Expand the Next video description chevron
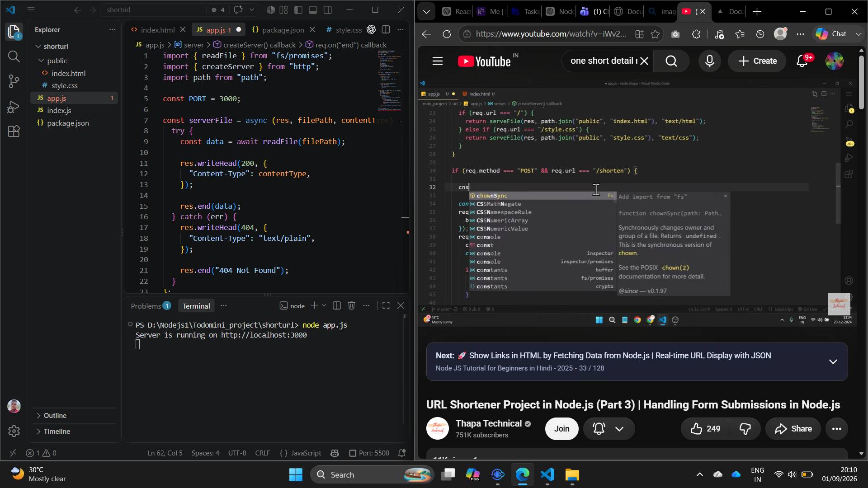 click(833, 361)
